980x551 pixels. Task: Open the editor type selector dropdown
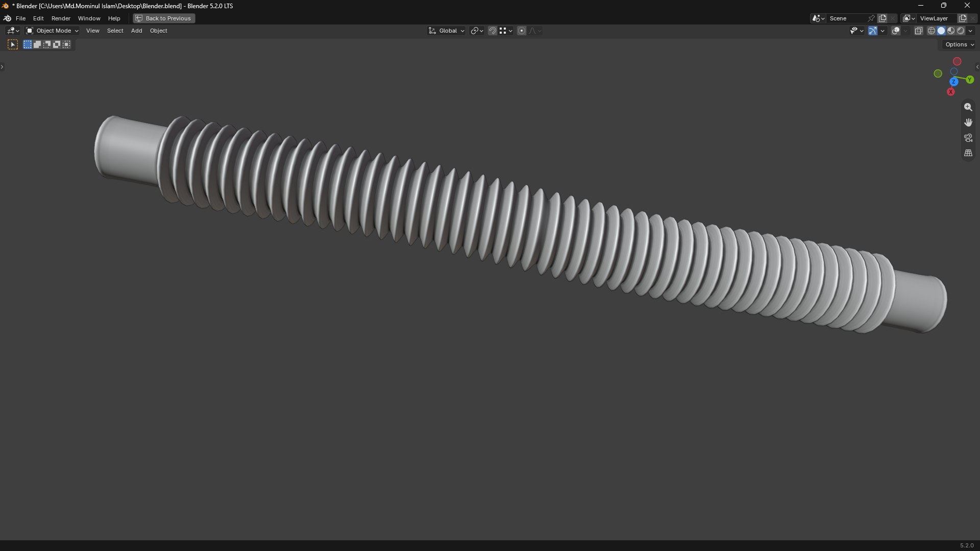13,31
